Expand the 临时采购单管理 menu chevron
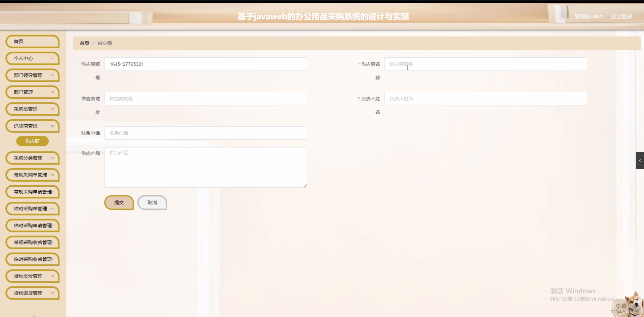 [x=52, y=208]
